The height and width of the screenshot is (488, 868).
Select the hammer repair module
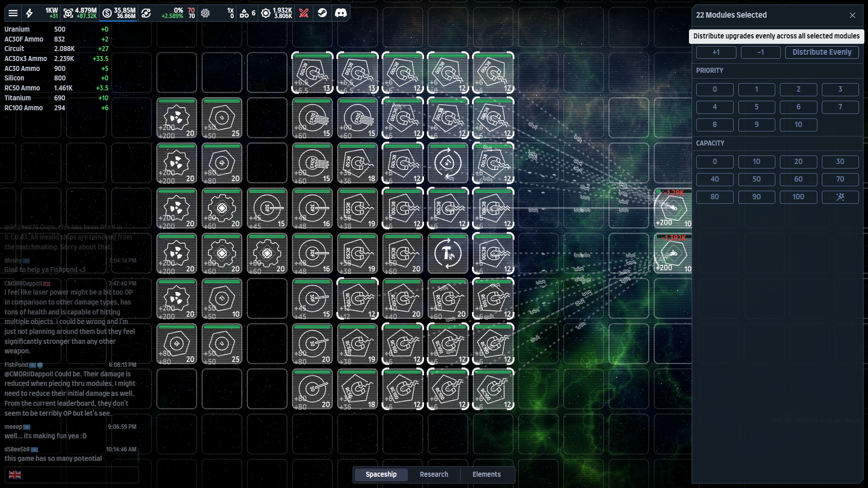448,253
